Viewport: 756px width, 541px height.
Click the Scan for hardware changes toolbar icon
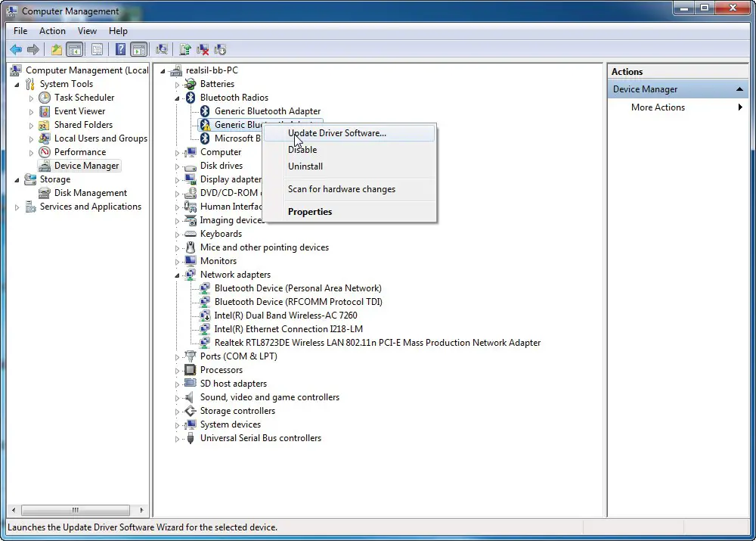coord(162,49)
